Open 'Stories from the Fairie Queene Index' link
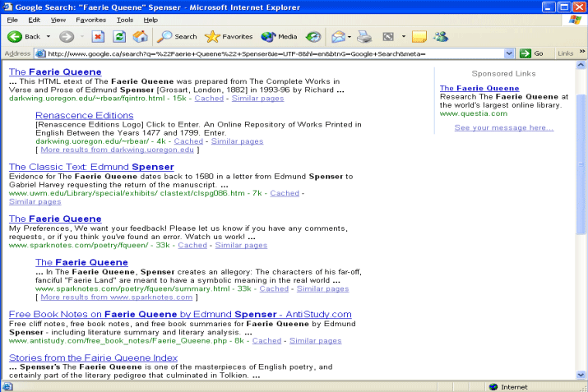This screenshot has width=588, height=392. coord(94,358)
